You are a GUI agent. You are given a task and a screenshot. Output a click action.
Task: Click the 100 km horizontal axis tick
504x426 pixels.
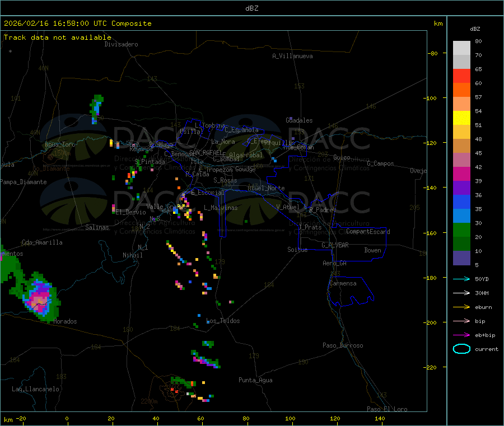pos(290,419)
